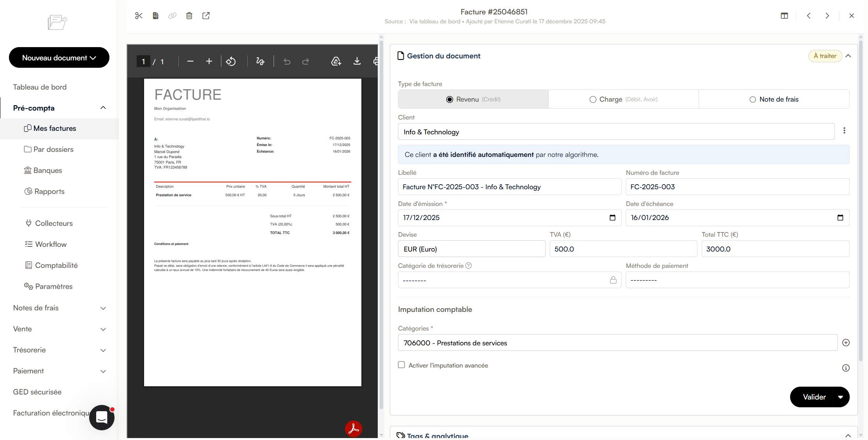Image resolution: width=868 pixels, height=440 pixels.
Task: Open Banques in the sidebar
Action: (48, 170)
